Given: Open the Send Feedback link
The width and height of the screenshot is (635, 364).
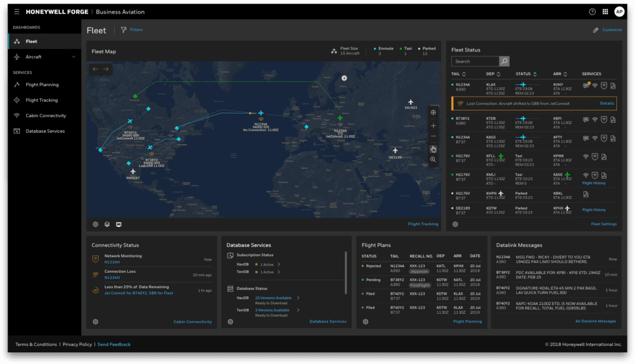Looking at the screenshot, I should tap(113, 344).
